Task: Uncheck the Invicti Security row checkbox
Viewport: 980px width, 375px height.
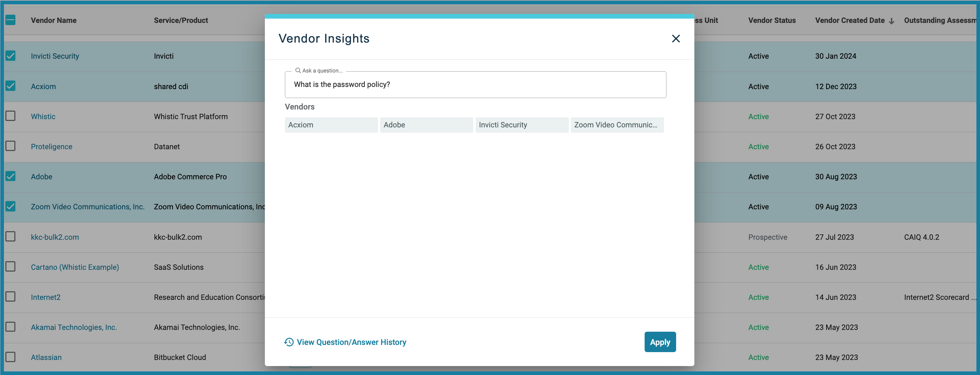Action: tap(11, 56)
